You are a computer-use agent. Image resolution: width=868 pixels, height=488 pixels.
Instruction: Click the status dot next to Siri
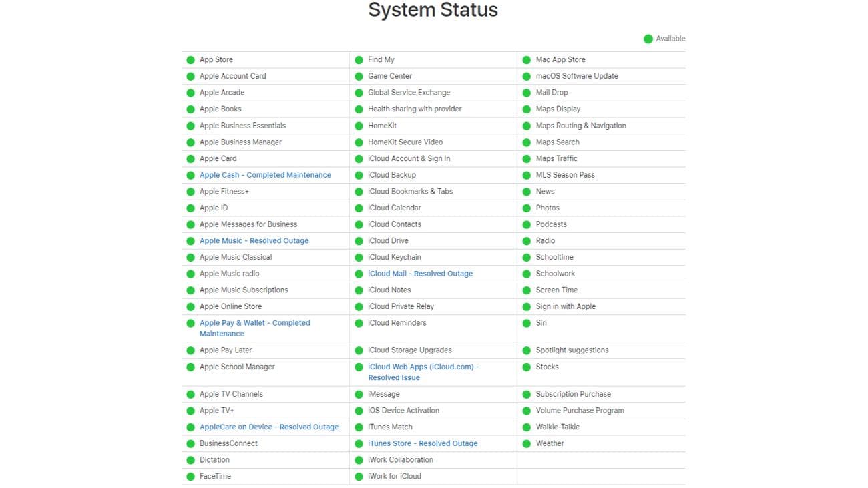[x=527, y=322]
